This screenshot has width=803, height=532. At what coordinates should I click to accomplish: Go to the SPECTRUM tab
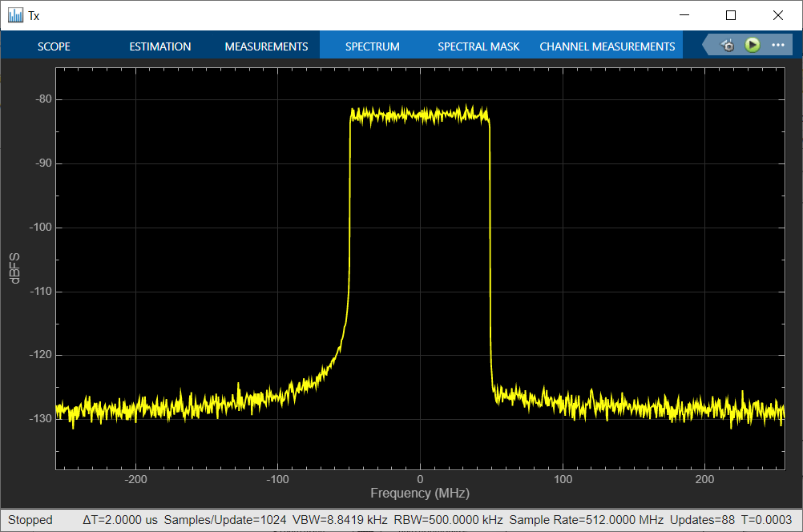372,46
